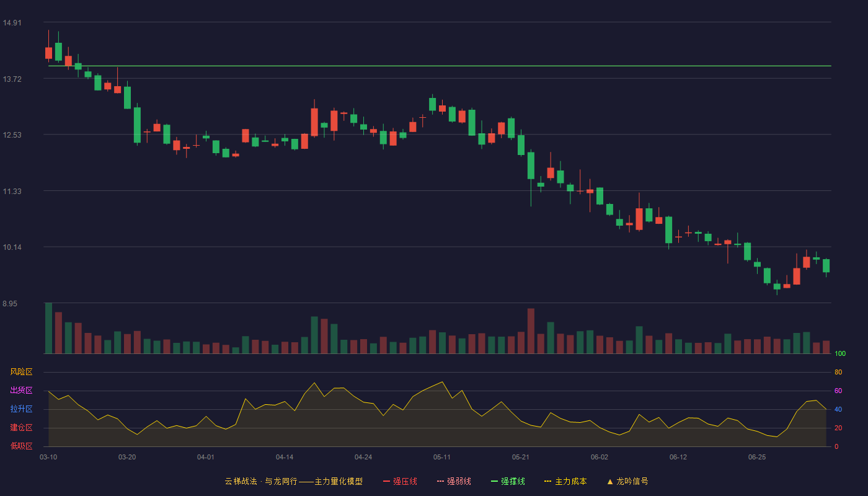Toggle the 强撑线 legend entry
Screen dimensions: 868x496
click(508, 481)
